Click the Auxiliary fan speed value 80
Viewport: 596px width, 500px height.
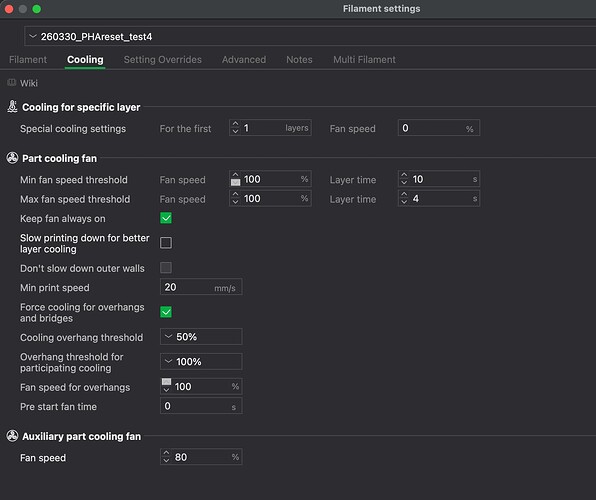pos(201,457)
